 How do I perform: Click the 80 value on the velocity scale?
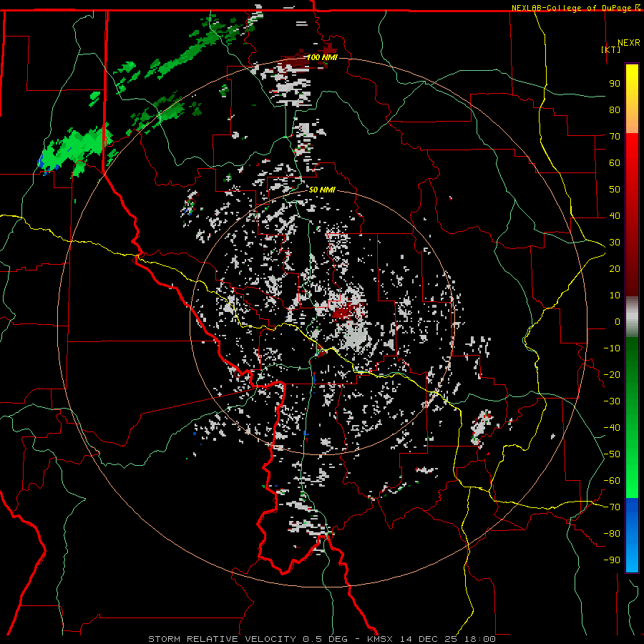pyautogui.click(x=615, y=109)
